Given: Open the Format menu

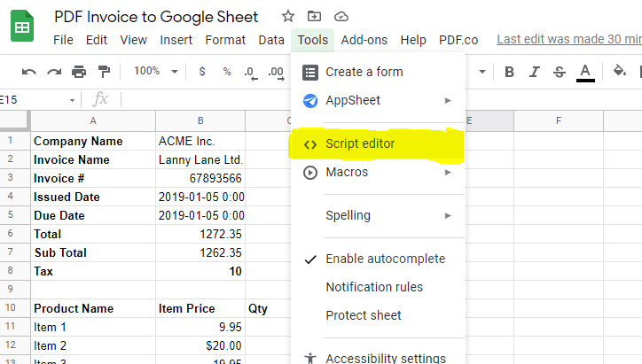Looking at the screenshot, I should (x=225, y=40).
